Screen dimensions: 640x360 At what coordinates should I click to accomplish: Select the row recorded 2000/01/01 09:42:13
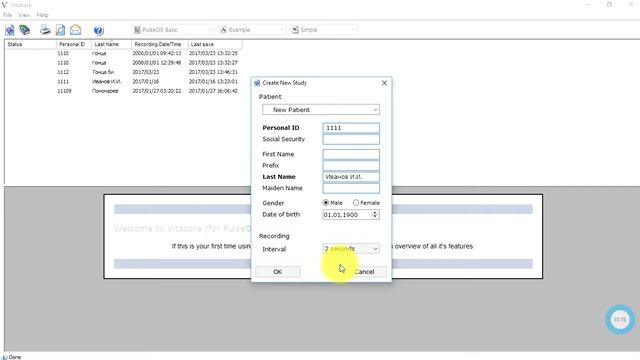coord(122,53)
